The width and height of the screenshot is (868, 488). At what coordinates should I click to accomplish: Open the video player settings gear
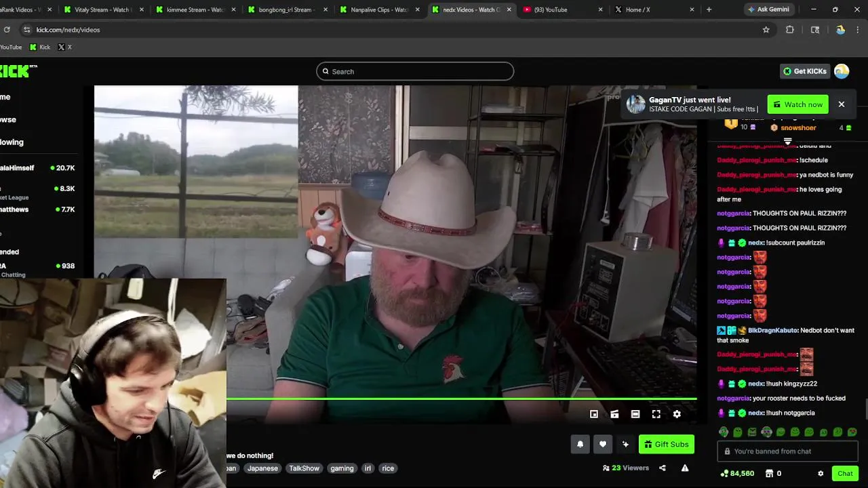[x=677, y=414]
